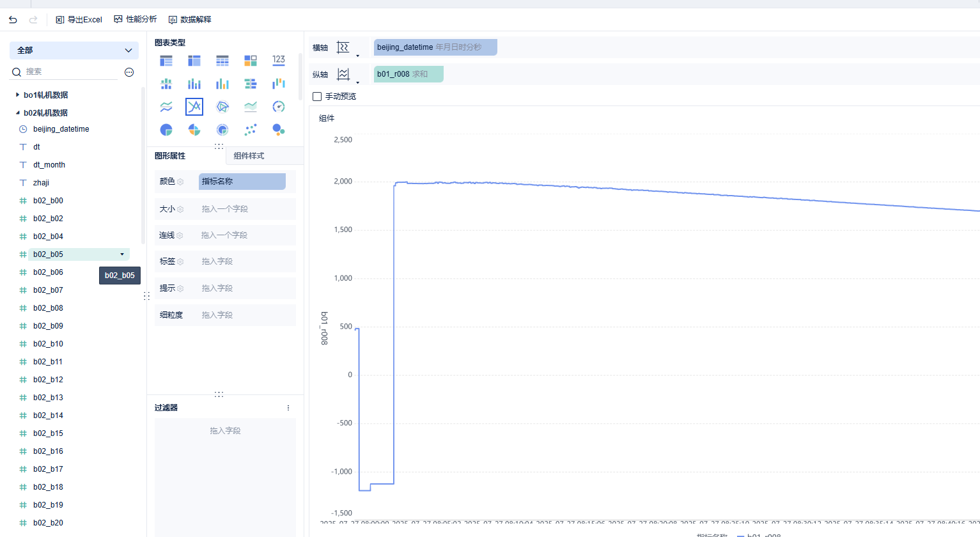Open field search options ellipsis button

click(x=129, y=72)
